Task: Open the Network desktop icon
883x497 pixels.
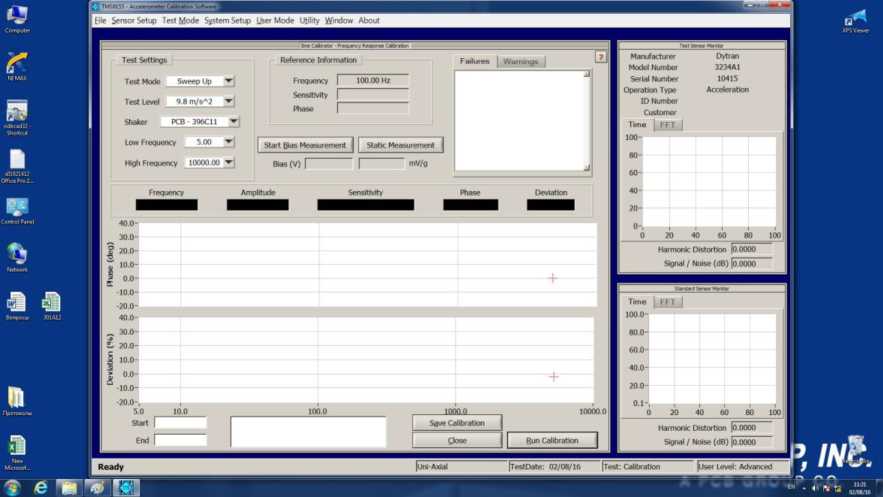Action: [x=16, y=255]
